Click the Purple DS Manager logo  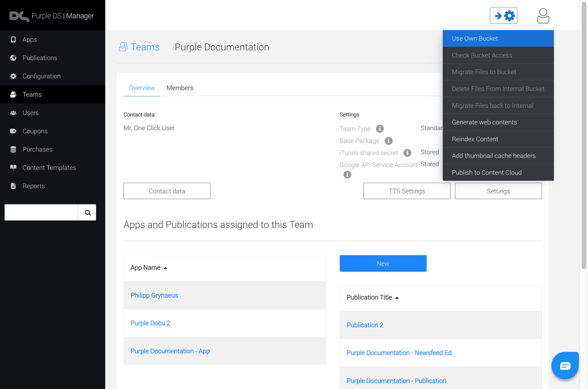(x=51, y=16)
